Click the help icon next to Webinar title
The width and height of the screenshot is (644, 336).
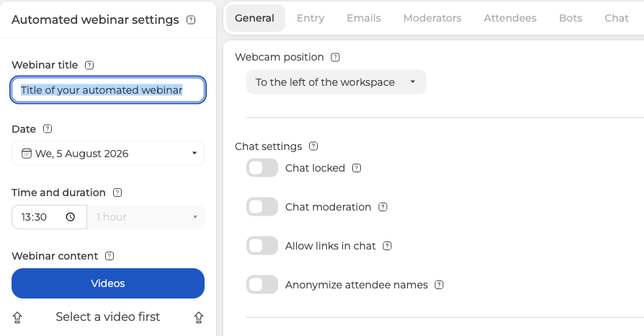(89, 65)
